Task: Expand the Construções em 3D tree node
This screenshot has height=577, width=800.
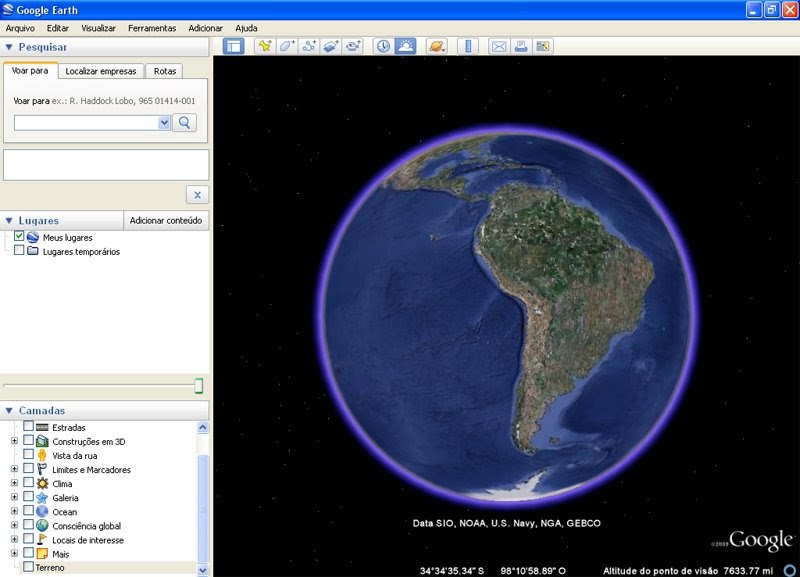Action: 14,441
